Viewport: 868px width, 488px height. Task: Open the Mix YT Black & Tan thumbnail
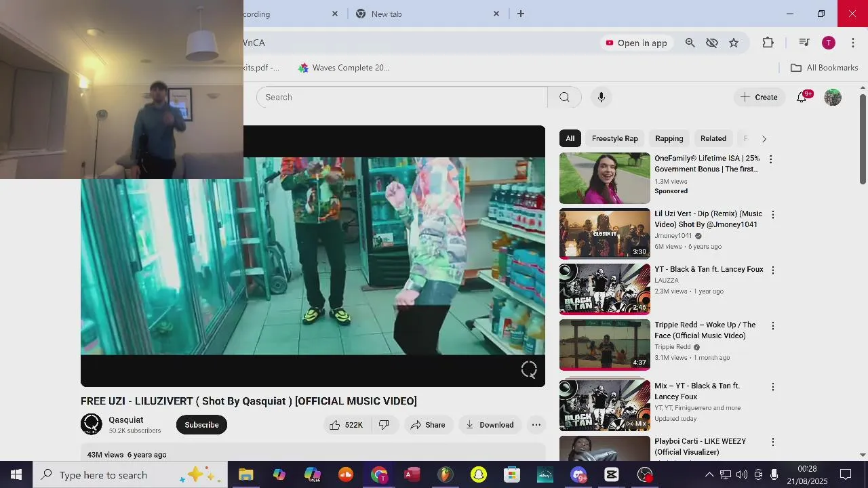tap(605, 405)
